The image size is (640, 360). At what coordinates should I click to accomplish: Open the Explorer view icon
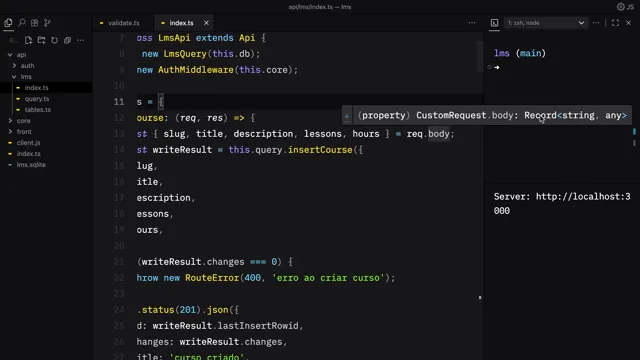8,23
